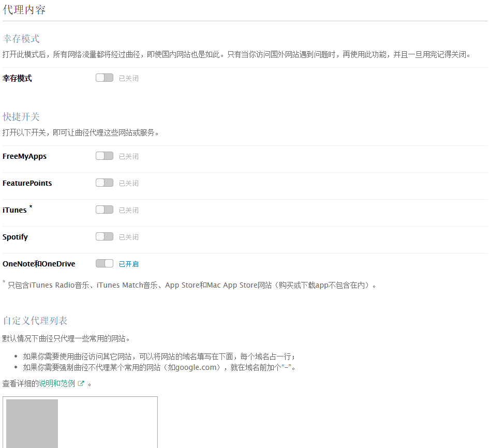Click the 自定义代理列表 heading
490x448 pixels.
tap(35, 320)
